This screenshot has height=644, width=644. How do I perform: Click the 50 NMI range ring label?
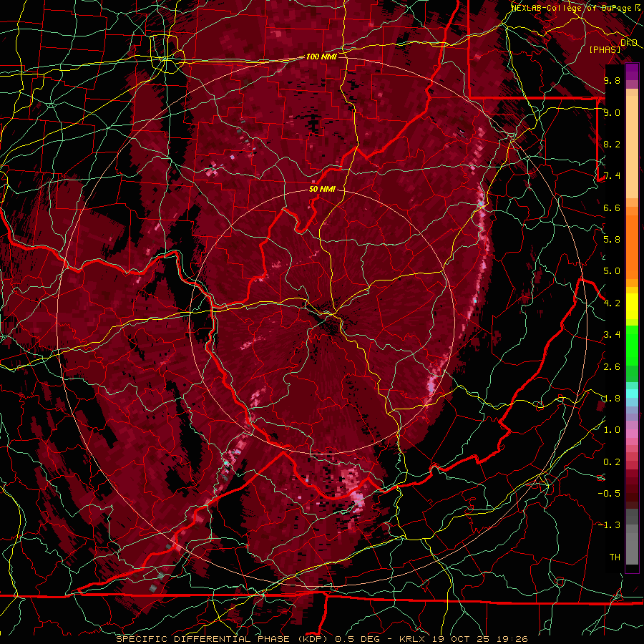[x=322, y=190]
